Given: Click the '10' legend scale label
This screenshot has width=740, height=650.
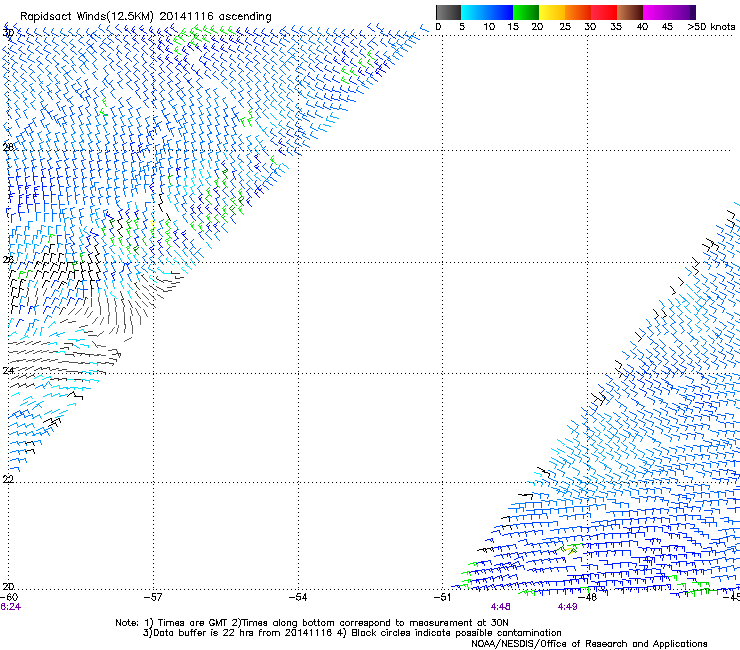Looking at the screenshot, I should coord(489,27).
